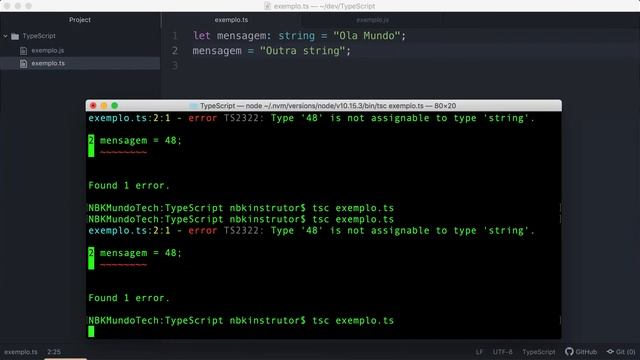Minimize the terminal with yellow button
Image resolution: width=640 pixels, height=360 pixels.
coord(104,106)
